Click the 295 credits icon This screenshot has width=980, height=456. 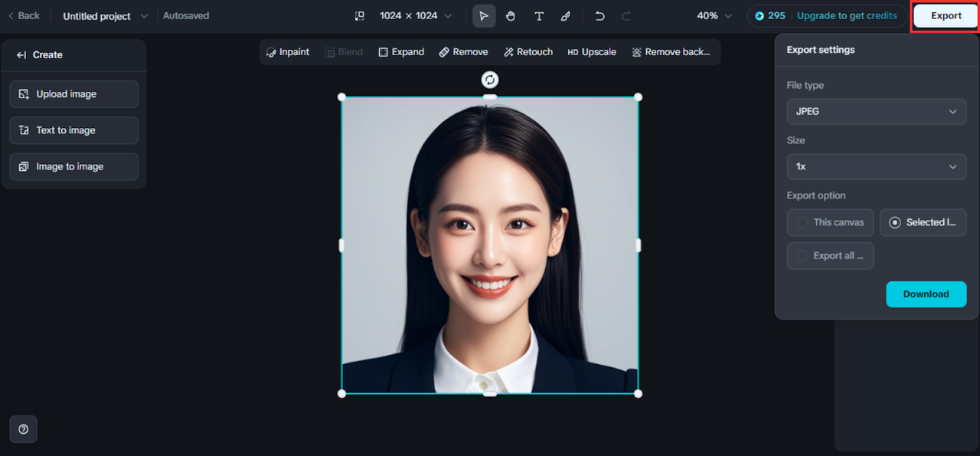tap(759, 16)
